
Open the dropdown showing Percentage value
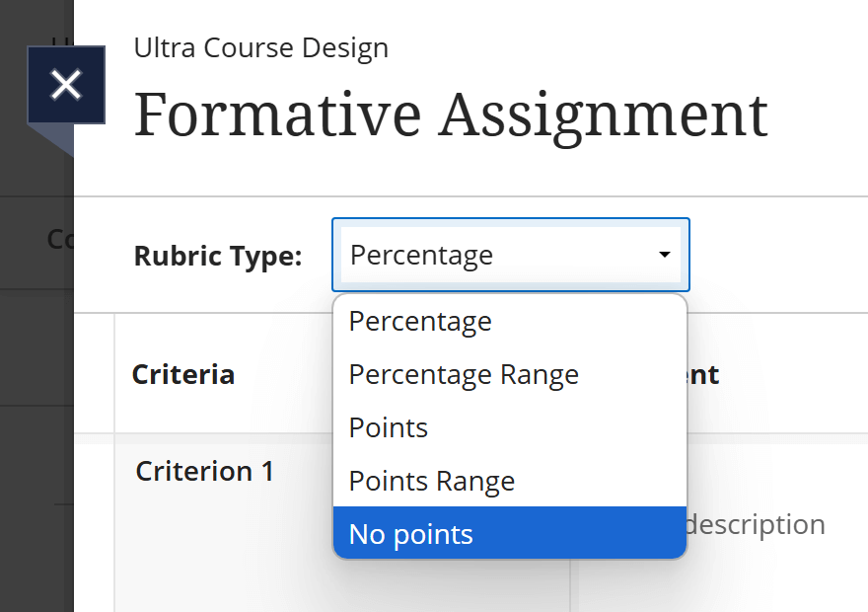click(x=510, y=254)
